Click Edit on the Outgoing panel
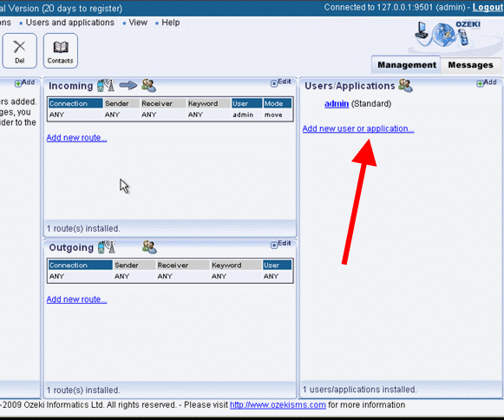The image size is (504, 420). point(281,244)
